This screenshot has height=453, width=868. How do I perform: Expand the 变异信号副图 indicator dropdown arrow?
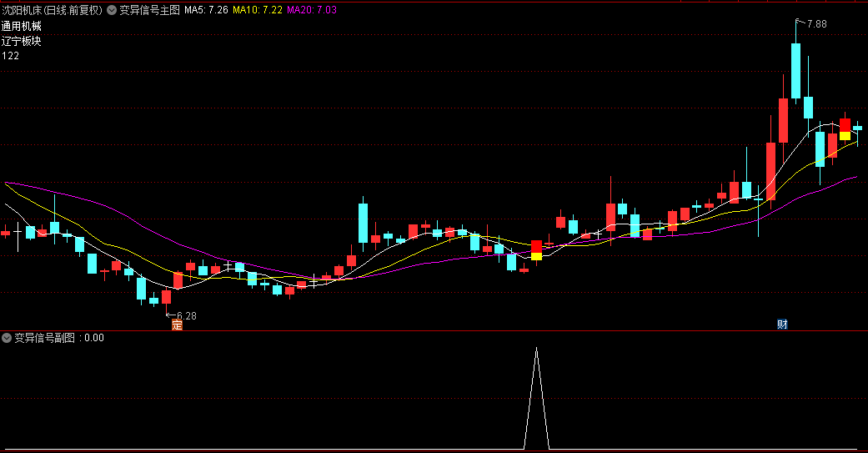click(x=7, y=338)
